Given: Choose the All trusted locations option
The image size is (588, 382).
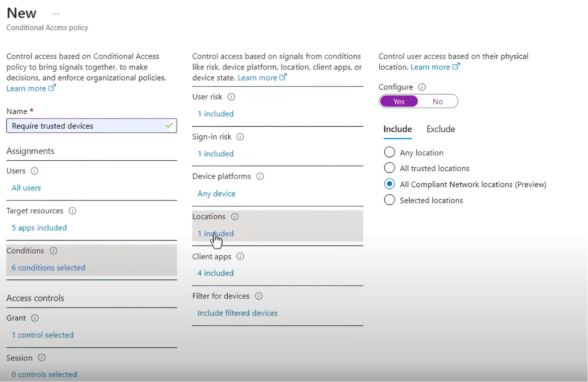Looking at the screenshot, I should tap(389, 168).
